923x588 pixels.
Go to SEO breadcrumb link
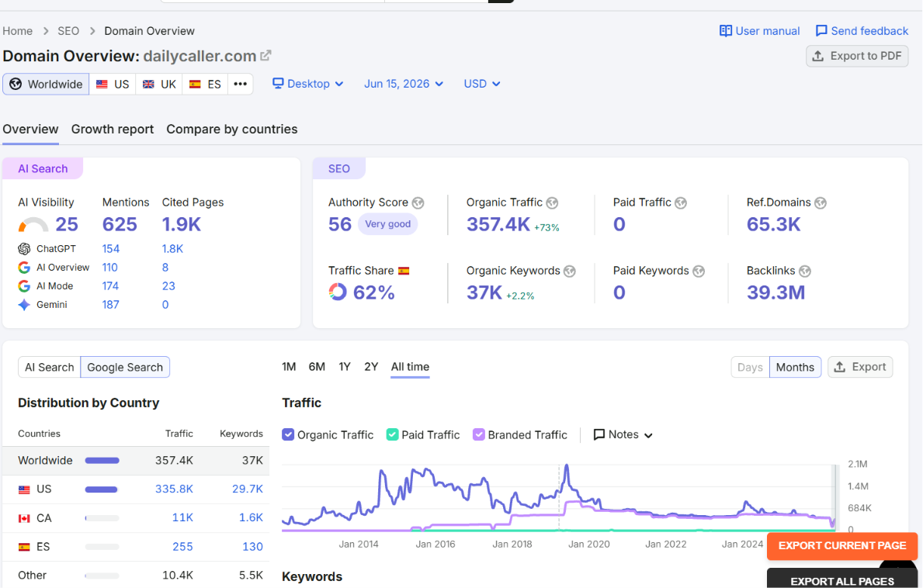click(68, 30)
